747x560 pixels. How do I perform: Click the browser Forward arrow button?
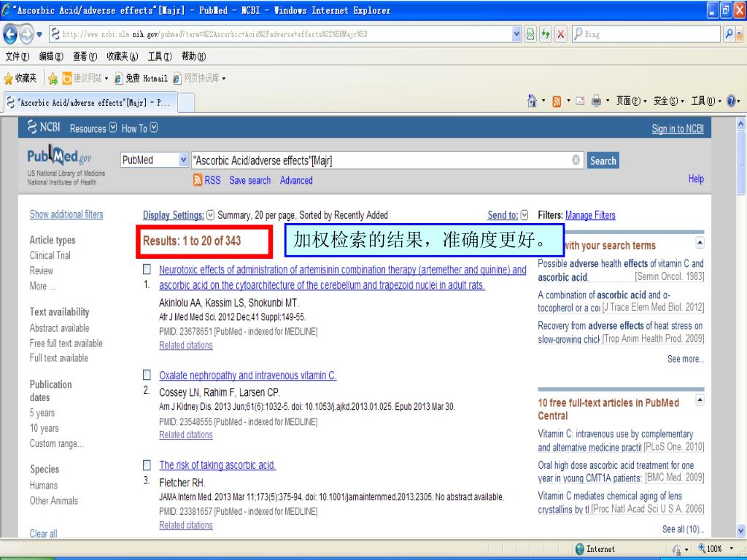pos(26,34)
